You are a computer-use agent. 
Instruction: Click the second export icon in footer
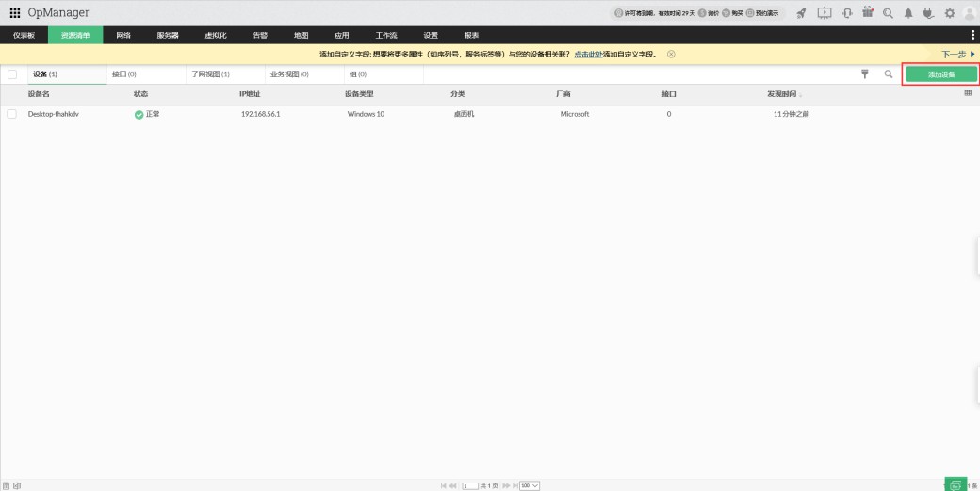tap(17, 485)
